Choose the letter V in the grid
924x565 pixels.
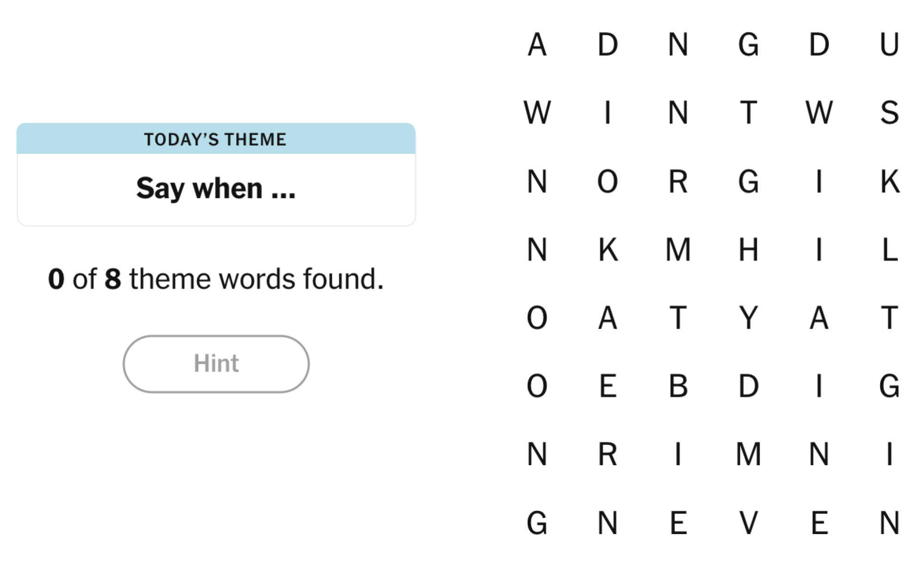coord(748,523)
